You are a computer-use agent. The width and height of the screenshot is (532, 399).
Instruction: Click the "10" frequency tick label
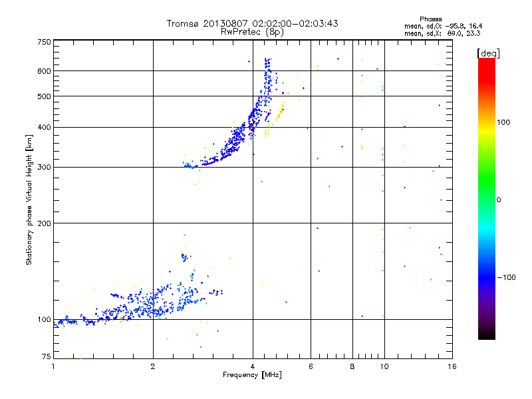coord(384,366)
